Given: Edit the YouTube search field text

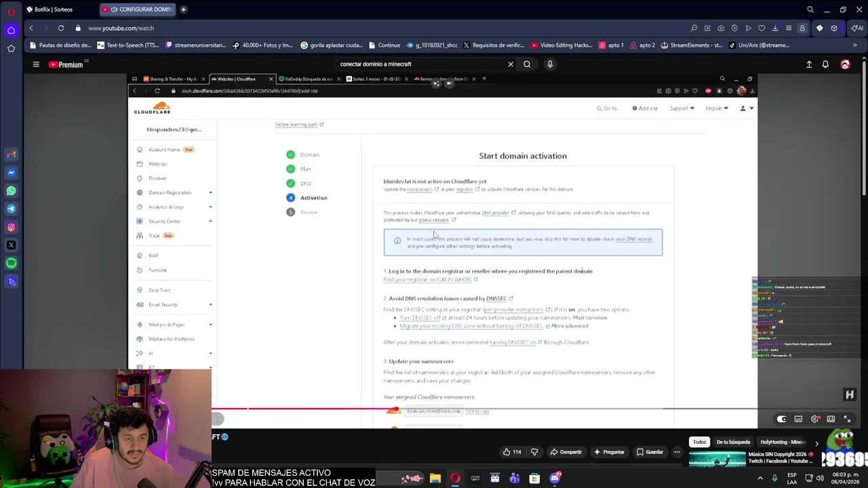Looking at the screenshot, I should (x=420, y=64).
